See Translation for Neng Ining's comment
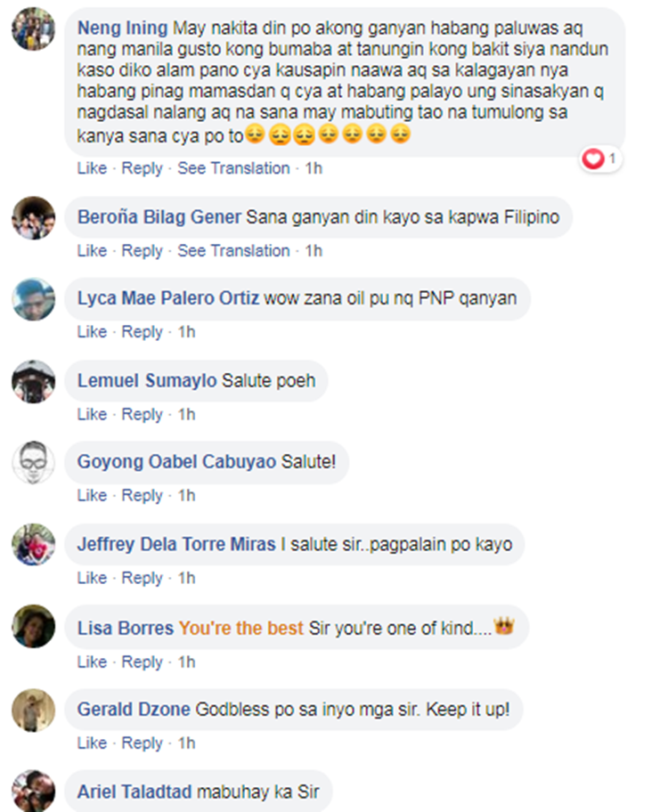The image size is (668, 812). coord(233,168)
